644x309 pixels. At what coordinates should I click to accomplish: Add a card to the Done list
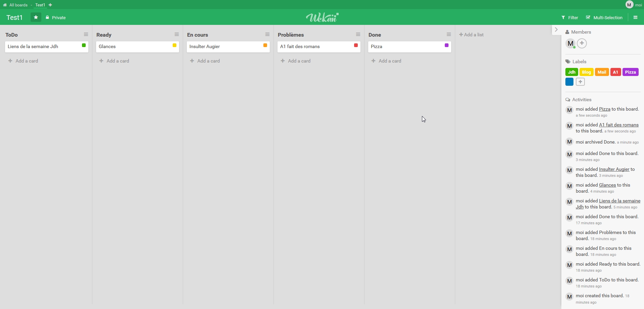386,61
